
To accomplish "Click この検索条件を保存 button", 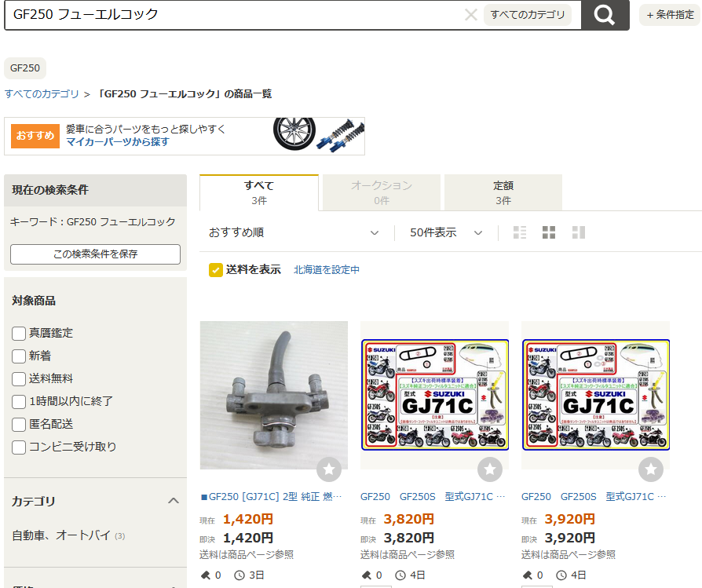I will pos(95,254).
